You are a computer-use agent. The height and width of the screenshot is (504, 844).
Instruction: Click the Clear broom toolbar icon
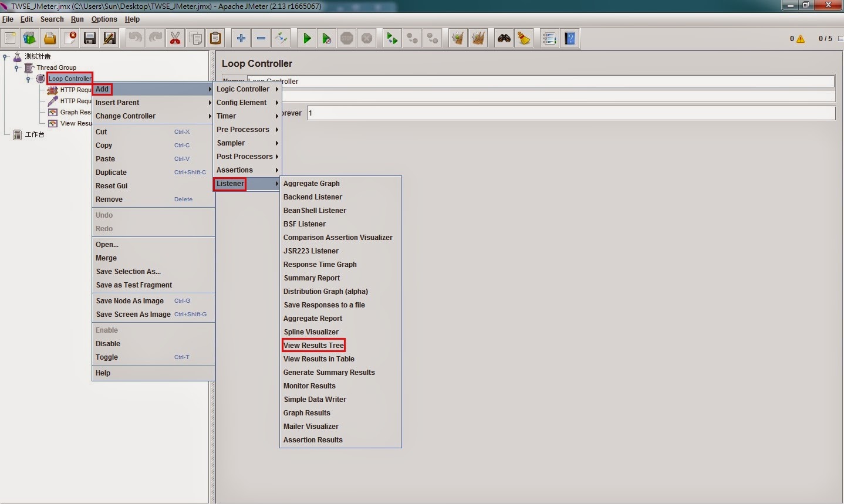tap(458, 38)
